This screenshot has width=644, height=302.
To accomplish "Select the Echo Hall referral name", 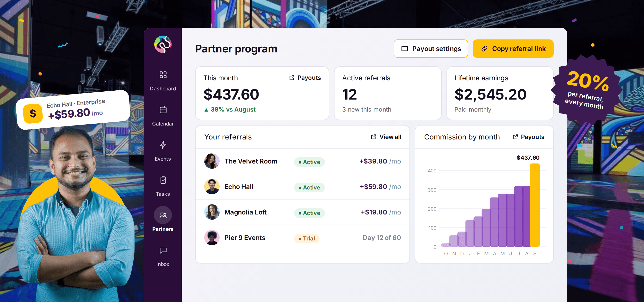I will 239,187.
